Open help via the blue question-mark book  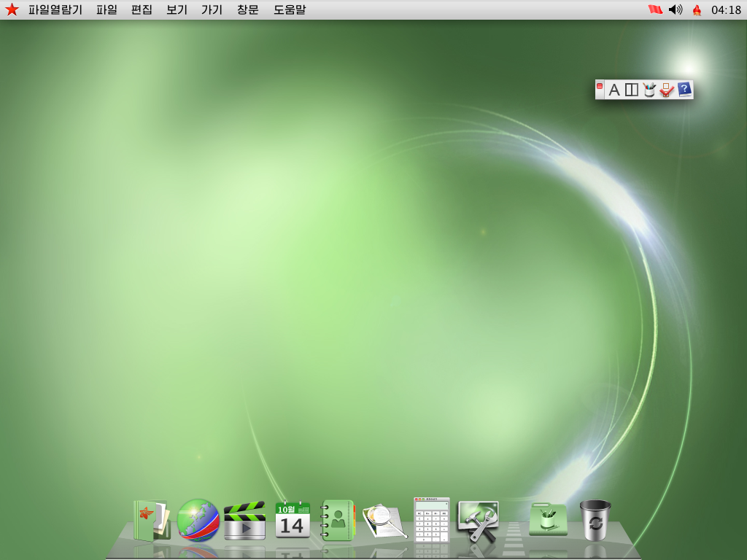coord(684,90)
